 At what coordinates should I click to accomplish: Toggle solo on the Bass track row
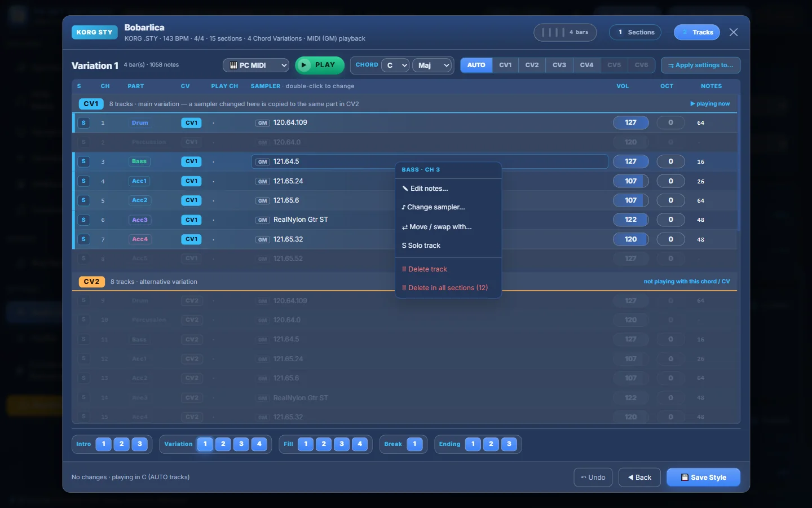click(x=83, y=161)
